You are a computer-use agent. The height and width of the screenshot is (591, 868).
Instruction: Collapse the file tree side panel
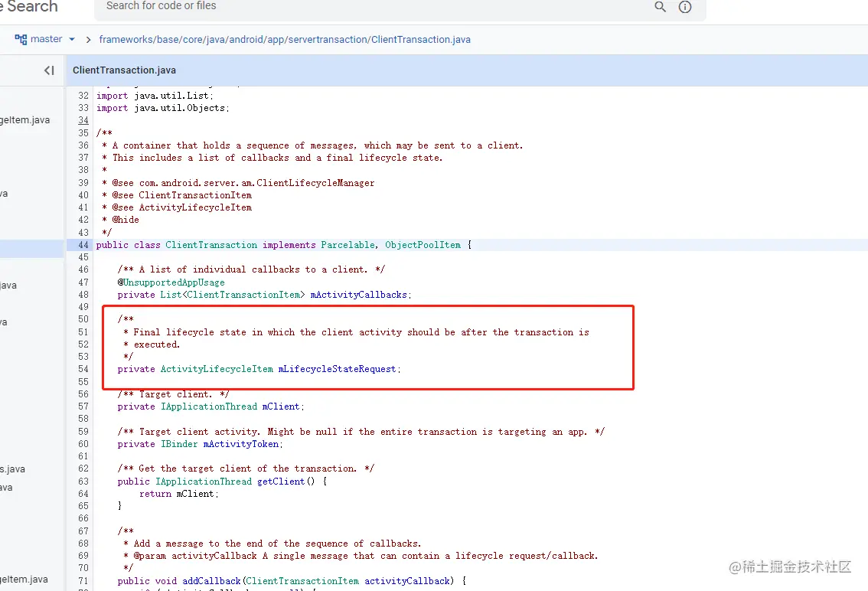click(x=49, y=70)
